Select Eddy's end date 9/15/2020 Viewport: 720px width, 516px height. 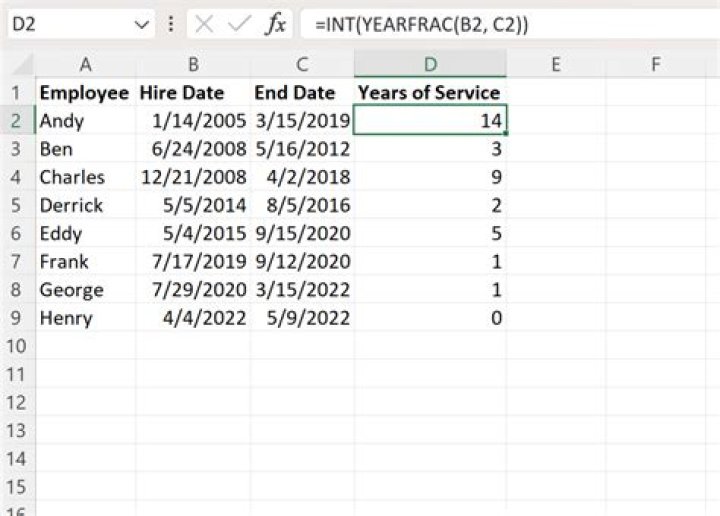[303, 234]
